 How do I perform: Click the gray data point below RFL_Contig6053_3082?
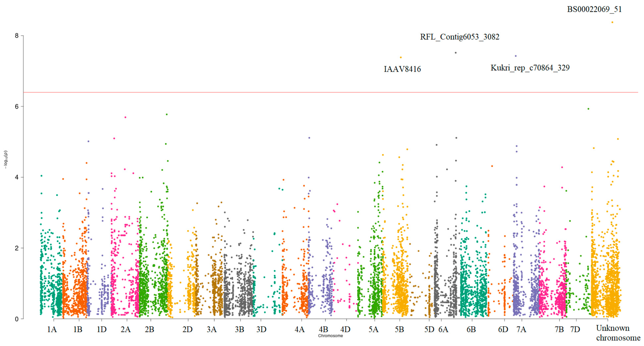[456, 53]
